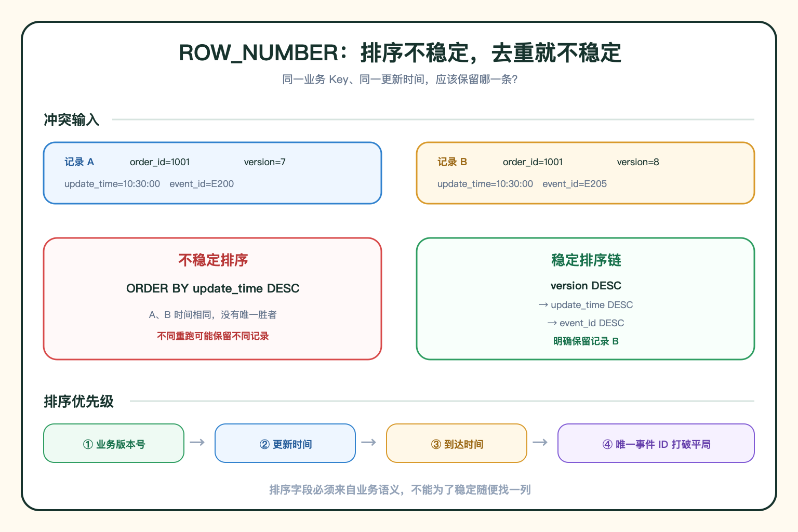
Task: Click "update_time=10:30:00" in the 记录 A card
Action: coord(112,184)
